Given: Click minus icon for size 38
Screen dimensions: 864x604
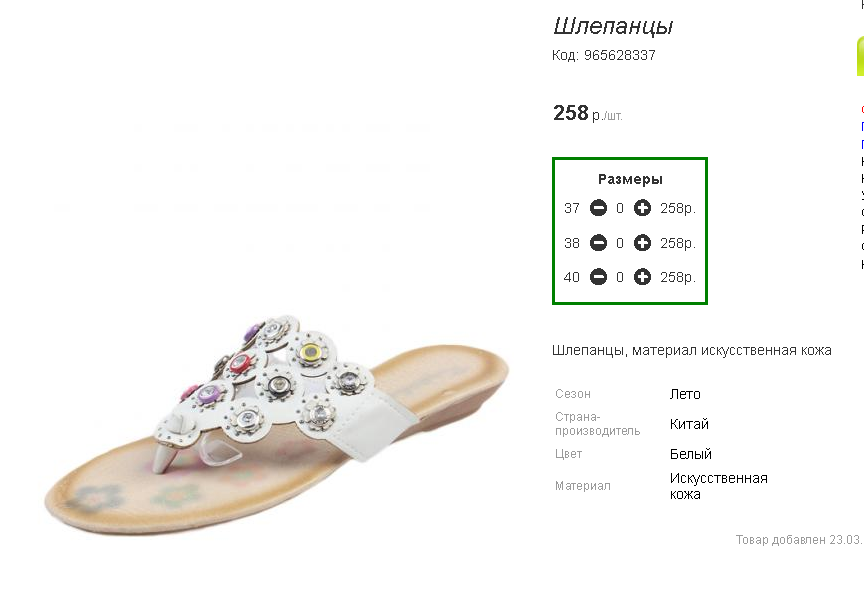Looking at the screenshot, I should 598,243.
